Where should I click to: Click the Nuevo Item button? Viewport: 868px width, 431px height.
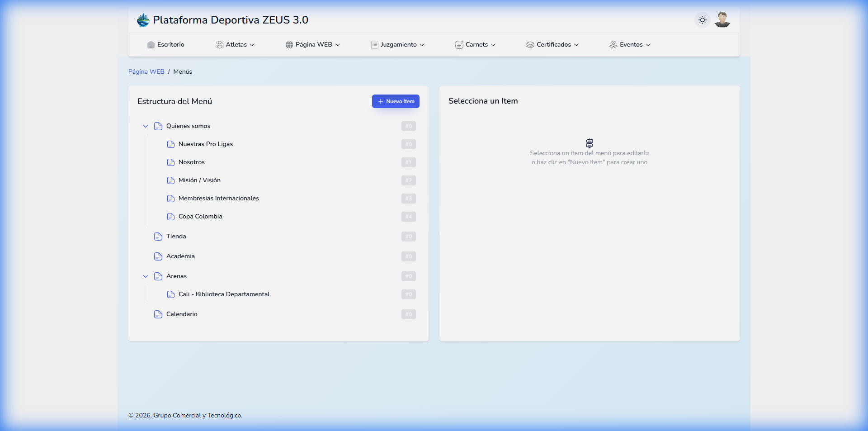(x=396, y=101)
